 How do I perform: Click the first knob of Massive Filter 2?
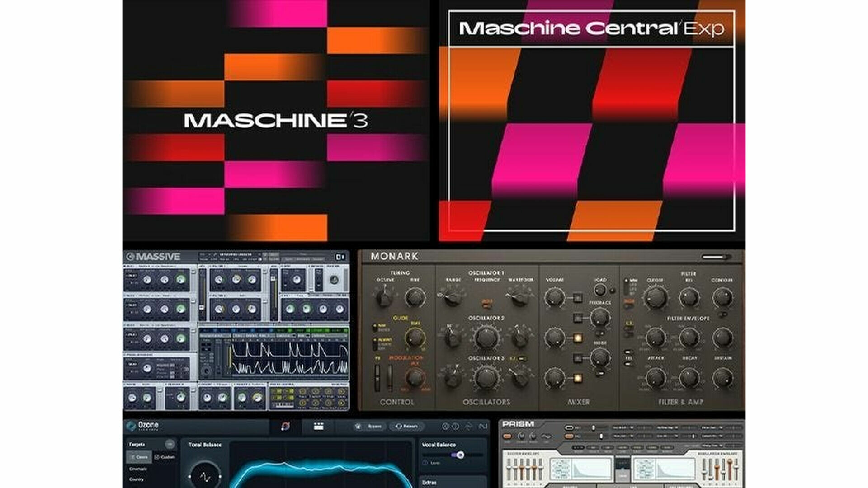pyautogui.click(x=219, y=309)
